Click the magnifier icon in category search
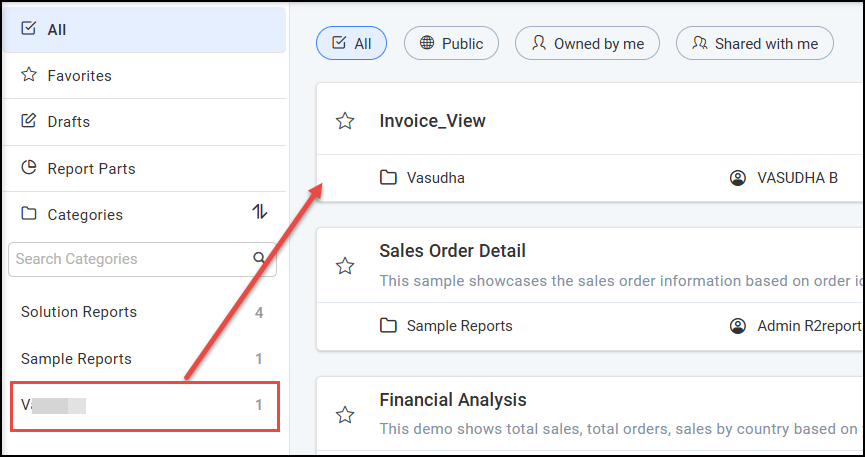 (x=260, y=258)
